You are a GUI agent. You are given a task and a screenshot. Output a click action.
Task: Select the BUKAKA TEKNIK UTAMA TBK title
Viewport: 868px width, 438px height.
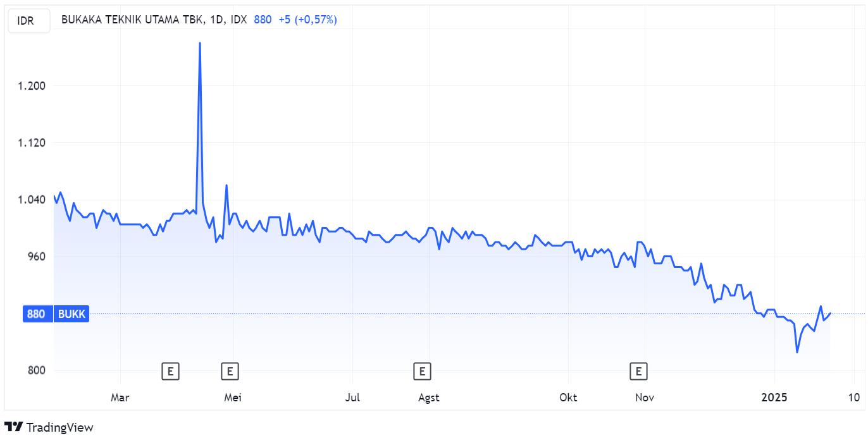point(133,20)
